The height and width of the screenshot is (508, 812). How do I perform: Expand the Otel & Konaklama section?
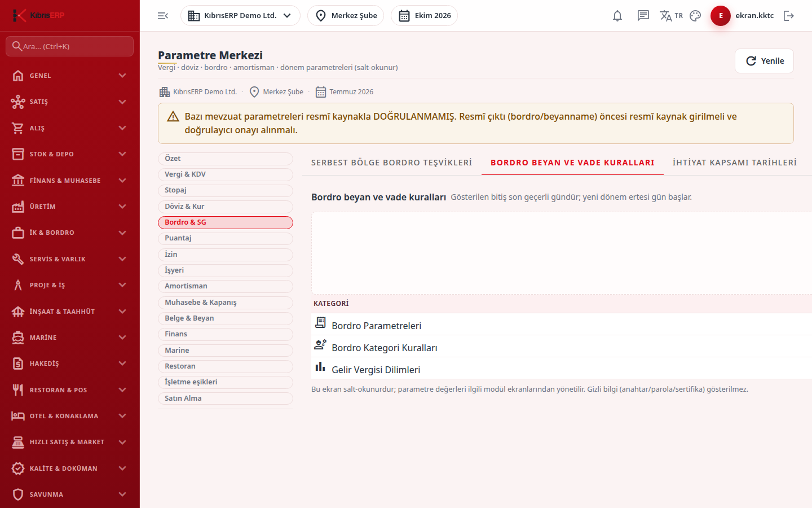click(x=70, y=416)
